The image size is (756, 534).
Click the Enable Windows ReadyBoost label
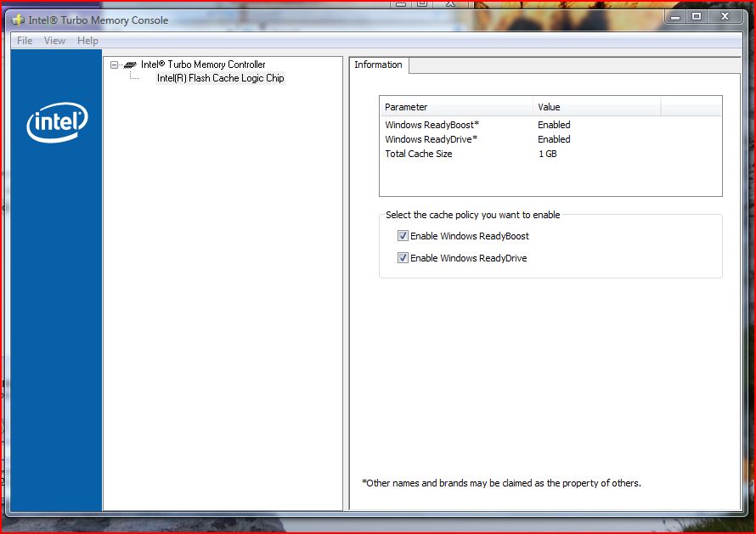[x=470, y=236]
